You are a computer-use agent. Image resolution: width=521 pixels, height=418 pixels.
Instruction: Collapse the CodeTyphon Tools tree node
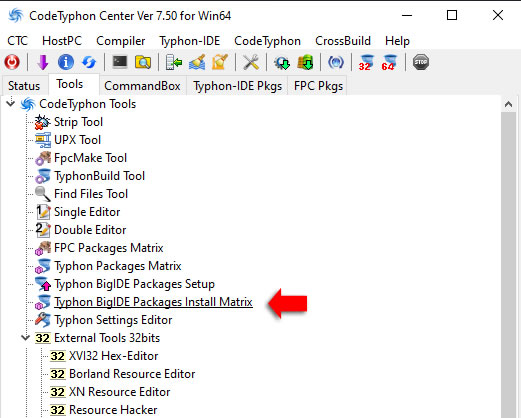tap(11, 103)
